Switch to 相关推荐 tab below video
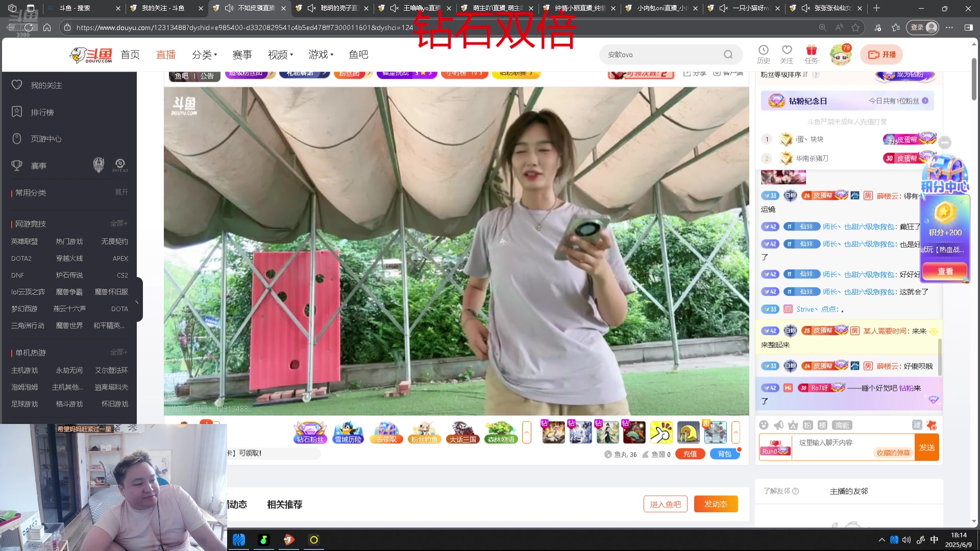Screen dimensions: 980x551 (x=285, y=504)
